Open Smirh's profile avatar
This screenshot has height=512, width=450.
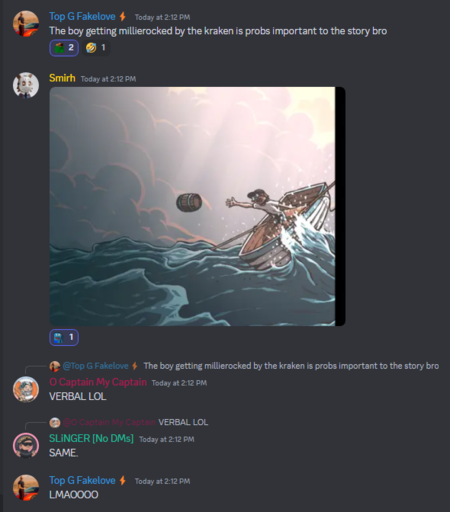pyautogui.click(x=26, y=85)
